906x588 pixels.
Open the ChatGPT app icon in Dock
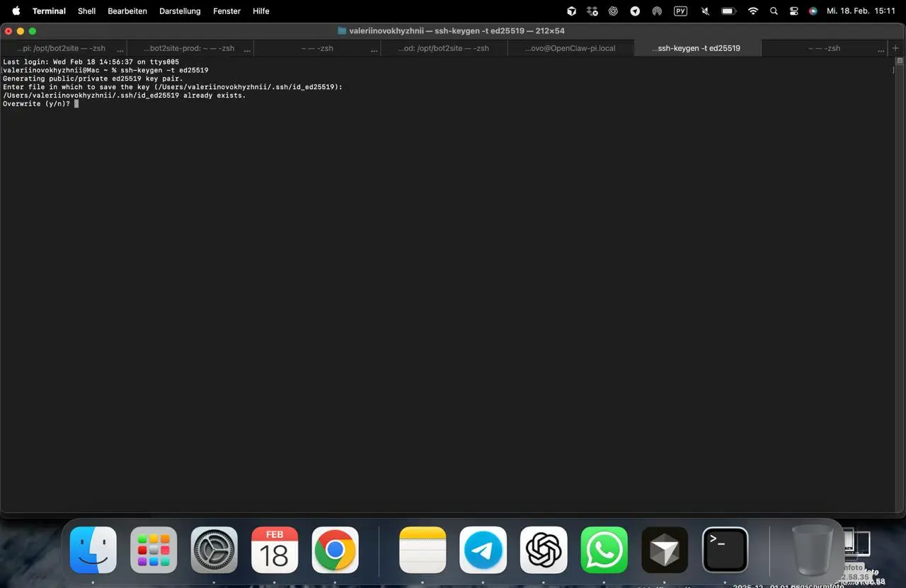[x=544, y=550]
